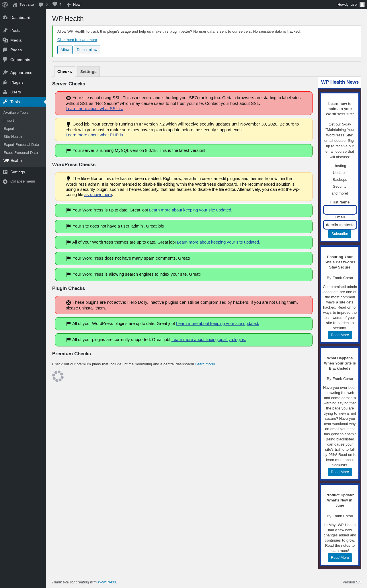Image resolution: width=367 pixels, height=588 pixels.
Task: Open Export submenu item
Action: 9,129
